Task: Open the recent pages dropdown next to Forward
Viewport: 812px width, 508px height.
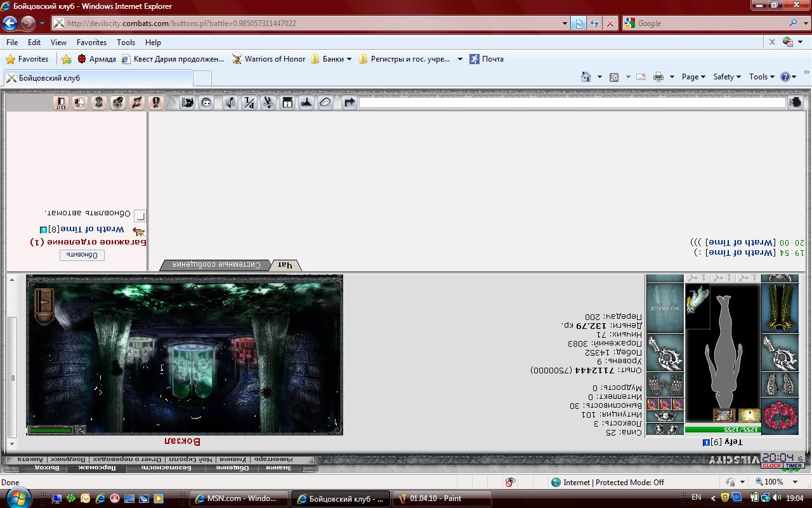Action: [43, 23]
